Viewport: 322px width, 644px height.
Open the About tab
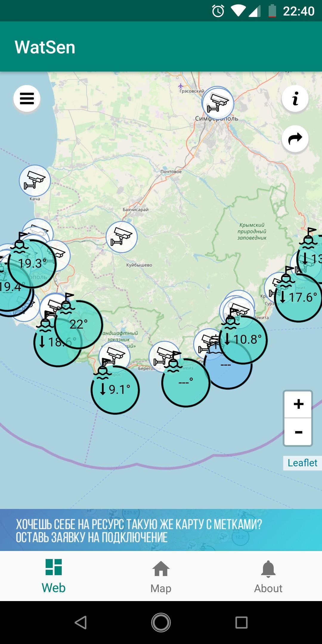[x=268, y=575]
